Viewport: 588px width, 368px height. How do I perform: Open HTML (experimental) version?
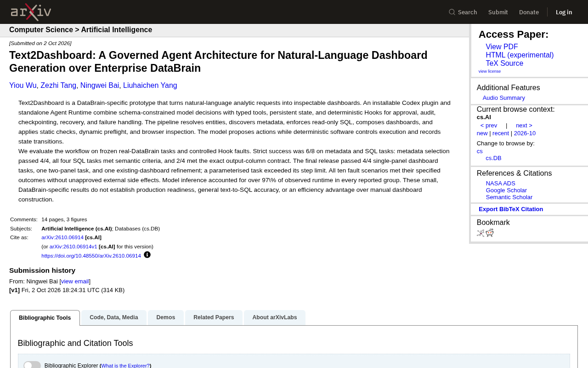[x=520, y=55]
